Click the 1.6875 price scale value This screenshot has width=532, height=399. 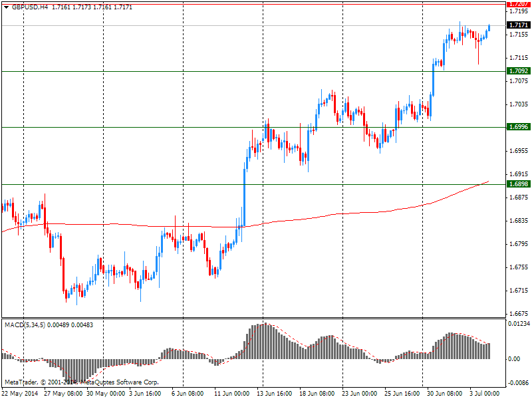tap(519, 198)
